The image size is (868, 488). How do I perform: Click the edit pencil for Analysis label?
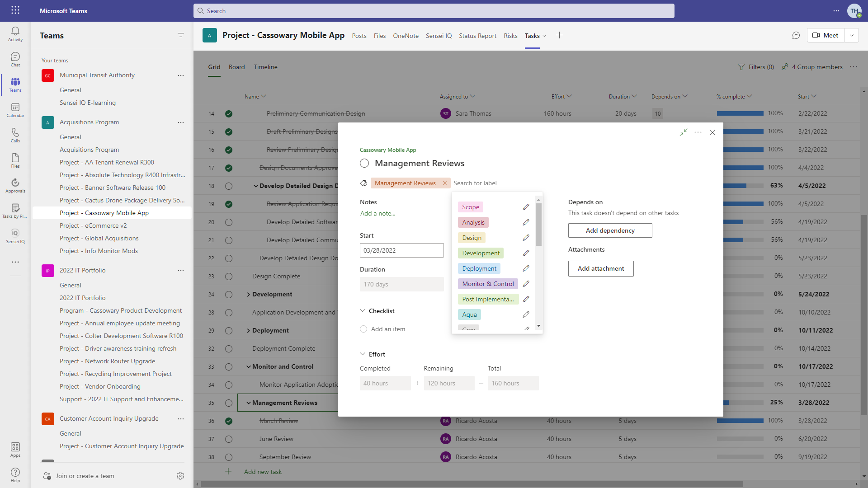(x=526, y=222)
